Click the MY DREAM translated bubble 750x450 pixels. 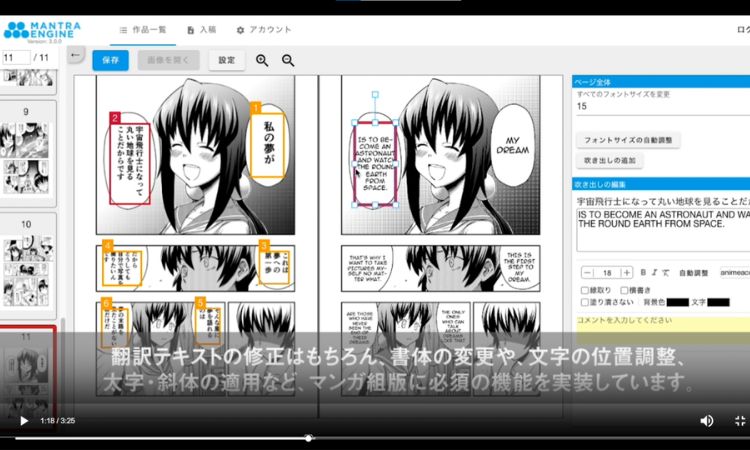[x=512, y=145]
